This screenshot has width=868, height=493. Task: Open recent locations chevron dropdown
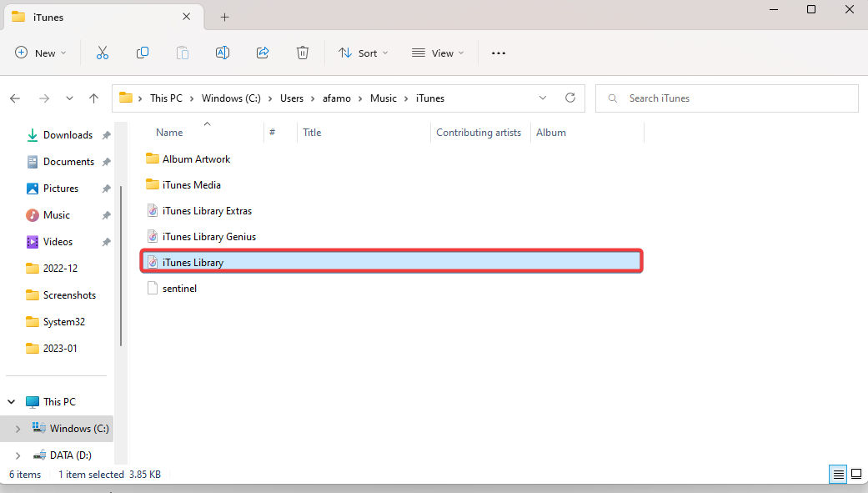tap(69, 98)
